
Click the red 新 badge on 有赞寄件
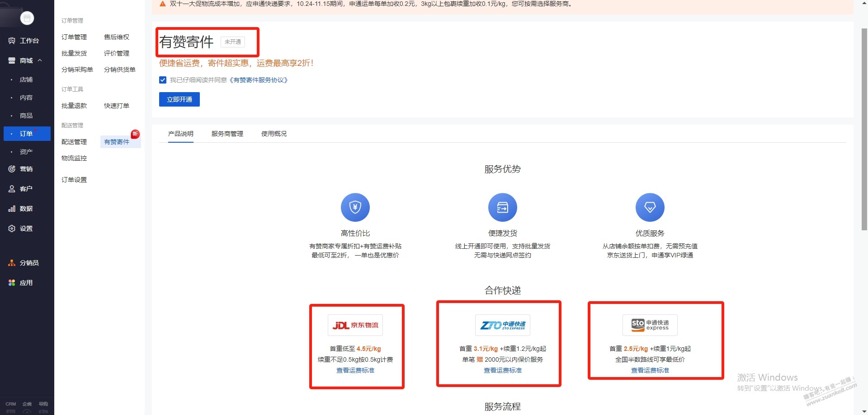tap(135, 134)
